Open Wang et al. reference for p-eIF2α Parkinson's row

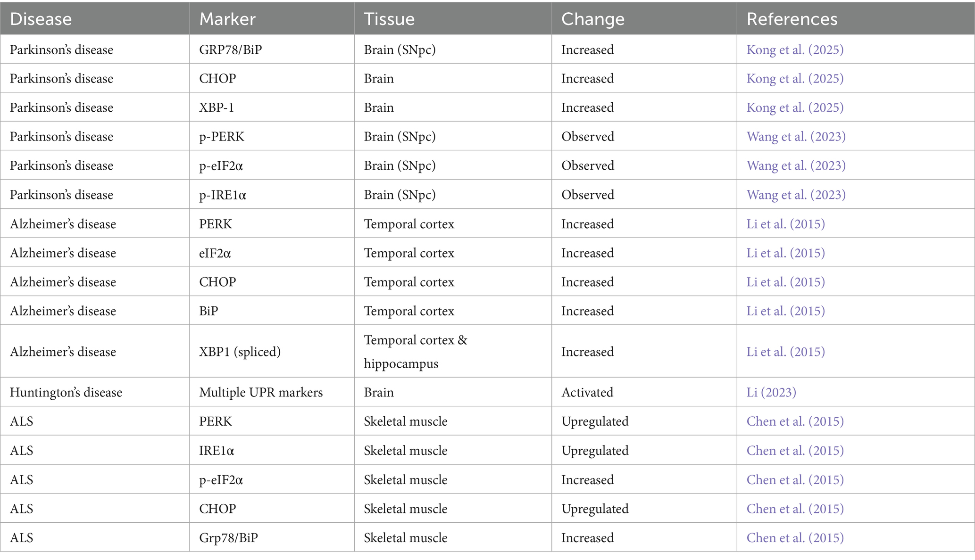pos(796,166)
